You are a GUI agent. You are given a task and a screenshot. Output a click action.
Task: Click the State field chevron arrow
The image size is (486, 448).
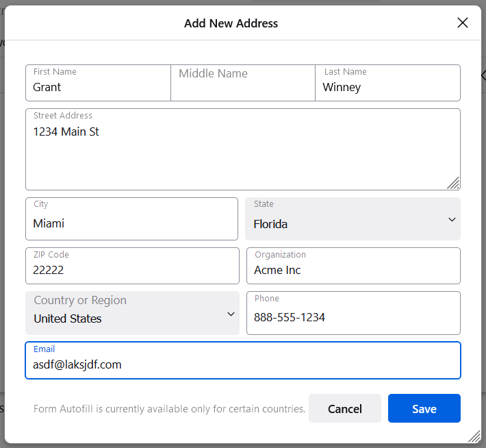point(452,220)
